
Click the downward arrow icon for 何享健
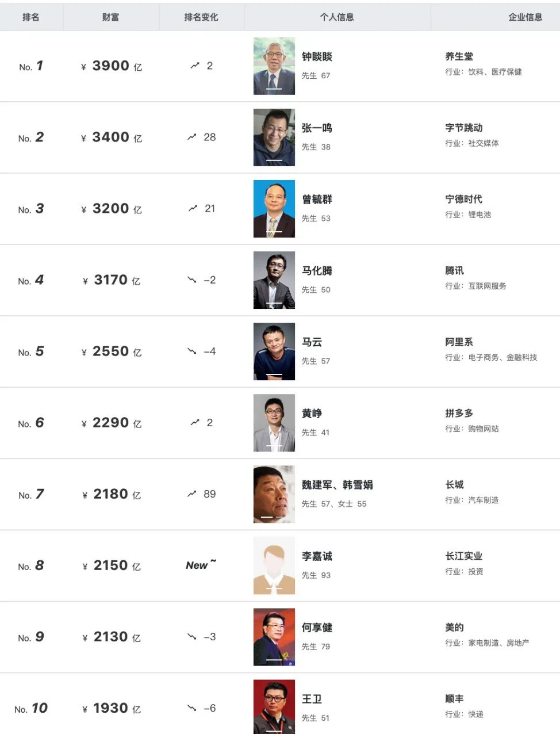[192, 636]
